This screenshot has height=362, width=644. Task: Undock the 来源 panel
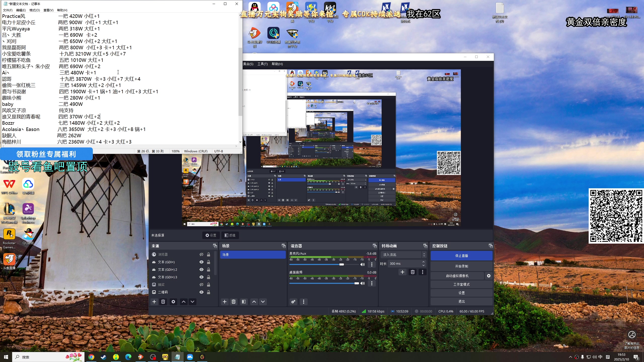tap(215, 246)
